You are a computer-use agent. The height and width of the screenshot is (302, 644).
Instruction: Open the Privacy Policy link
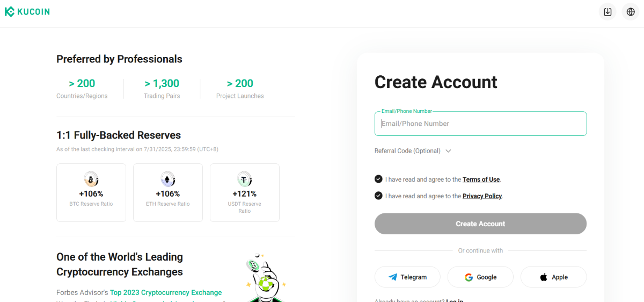click(x=482, y=196)
